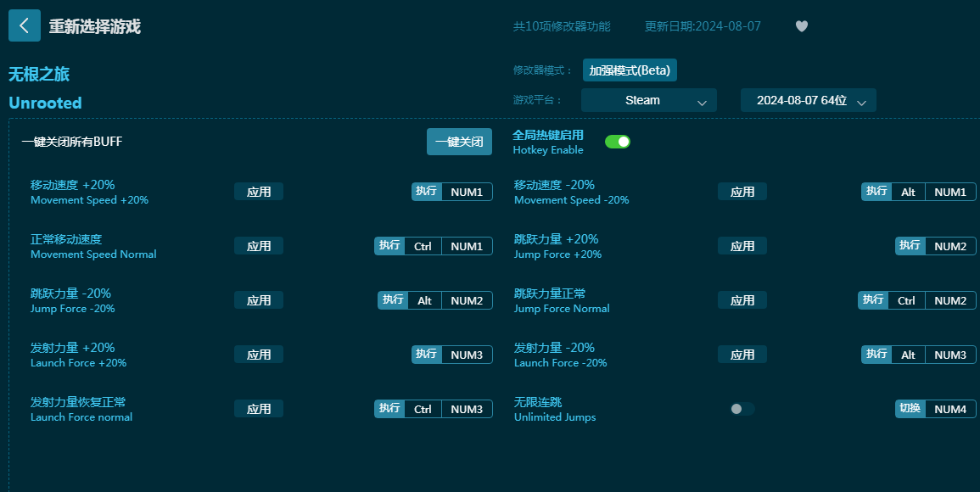The height and width of the screenshot is (492, 980).
Task: Click the Ctrl key box for Jump Force Normal
Action: click(x=906, y=300)
